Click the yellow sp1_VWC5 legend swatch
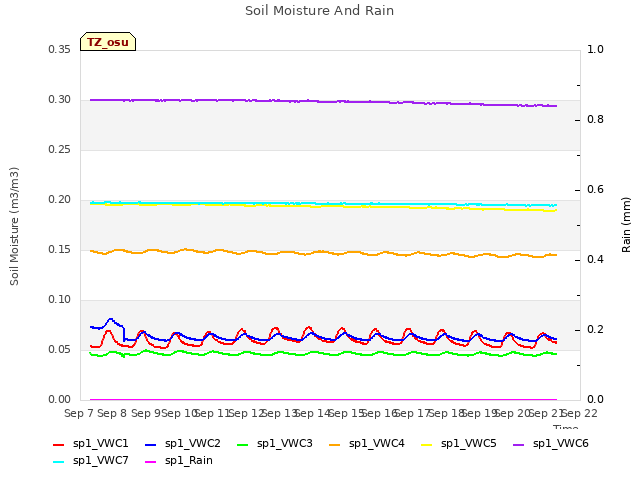The width and height of the screenshot is (640, 480). click(427, 445)
